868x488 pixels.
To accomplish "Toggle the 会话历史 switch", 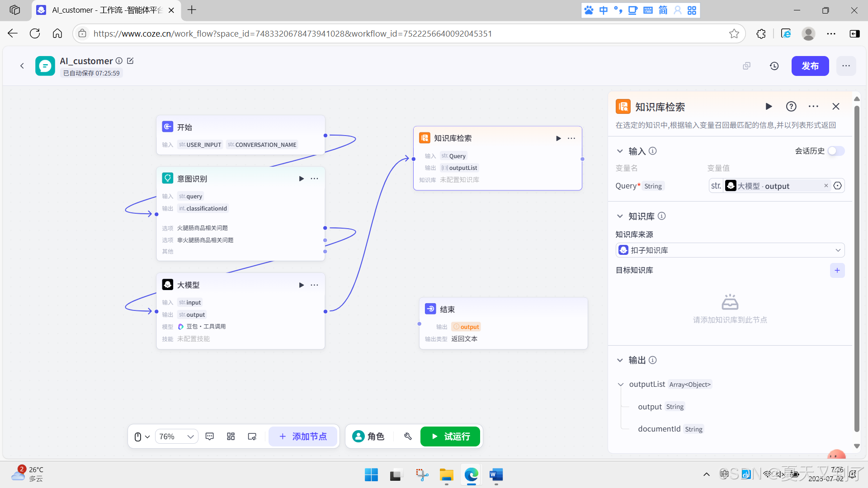I will pos(836,151).
